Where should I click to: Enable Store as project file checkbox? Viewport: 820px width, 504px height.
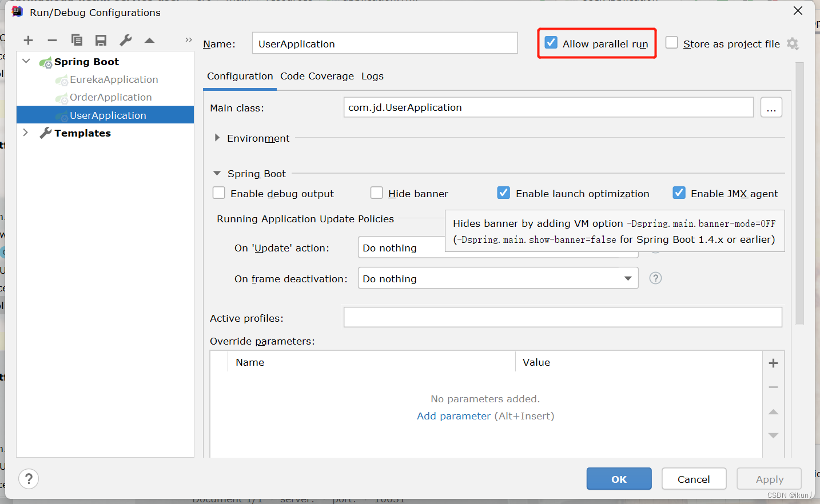[672, 43]
